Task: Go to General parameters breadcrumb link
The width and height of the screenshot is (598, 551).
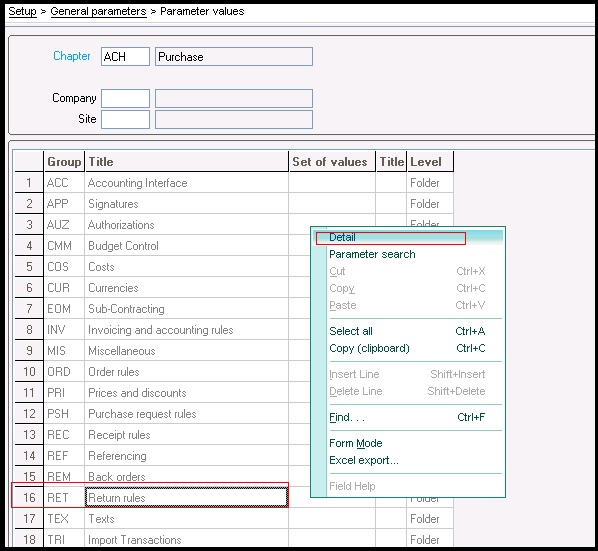Action: click(x=98, y=11)
